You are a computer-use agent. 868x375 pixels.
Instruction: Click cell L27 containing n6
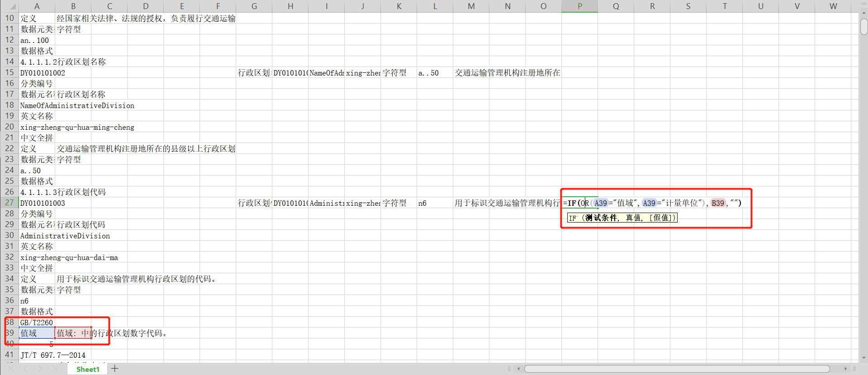click(435, 203)
